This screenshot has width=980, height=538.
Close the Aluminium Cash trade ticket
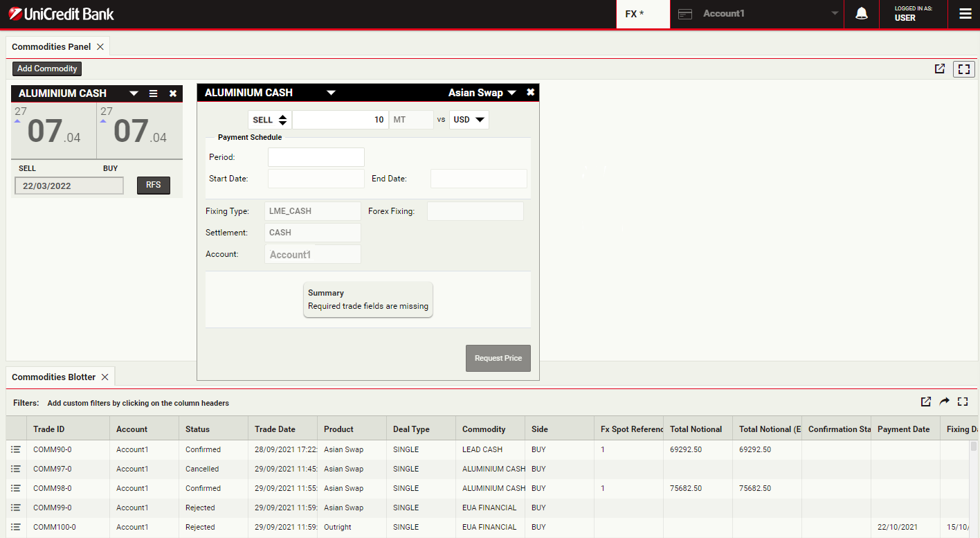[530, 93]
